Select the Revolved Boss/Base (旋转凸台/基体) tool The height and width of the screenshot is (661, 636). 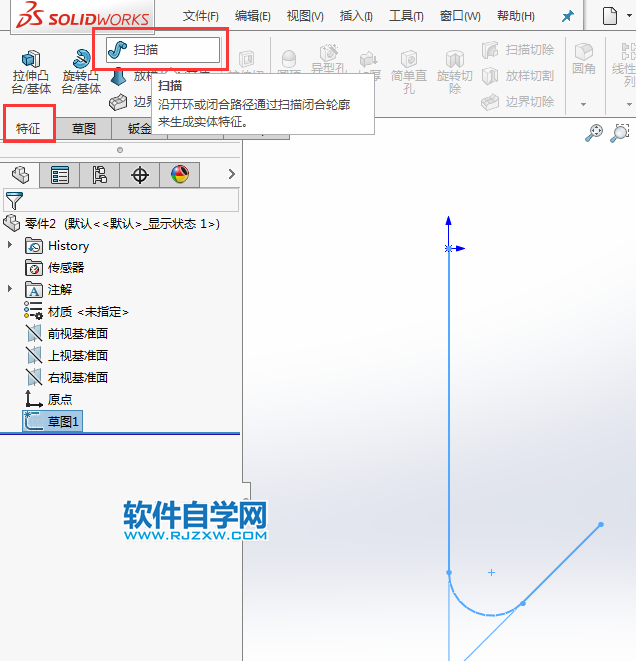[x=81, y=72]
